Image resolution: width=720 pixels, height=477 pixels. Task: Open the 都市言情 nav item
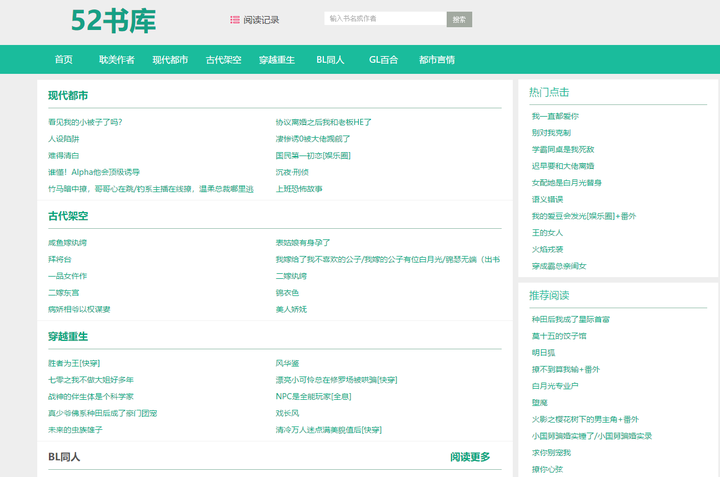[436, 60]
